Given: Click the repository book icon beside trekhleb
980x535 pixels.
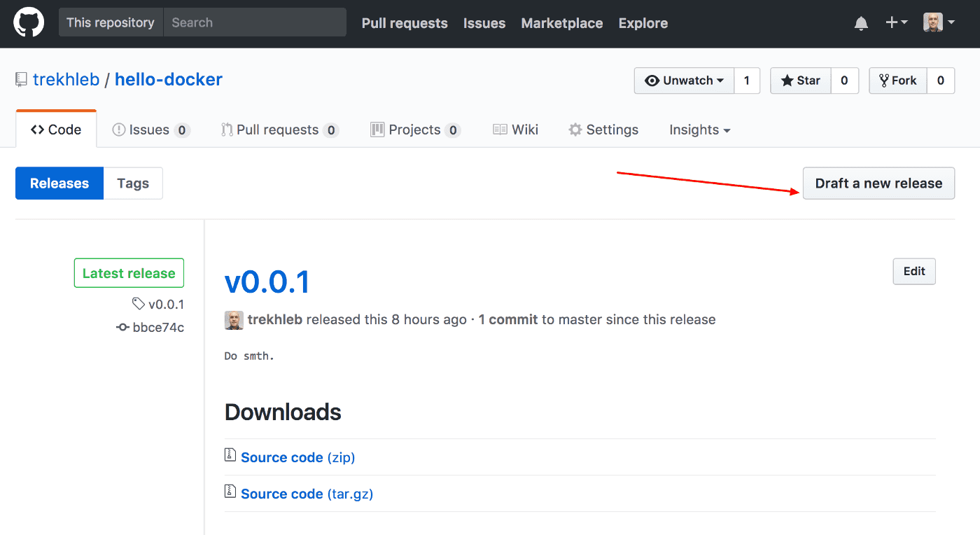Looking at the screenshot, I should (x=21, y=79).
